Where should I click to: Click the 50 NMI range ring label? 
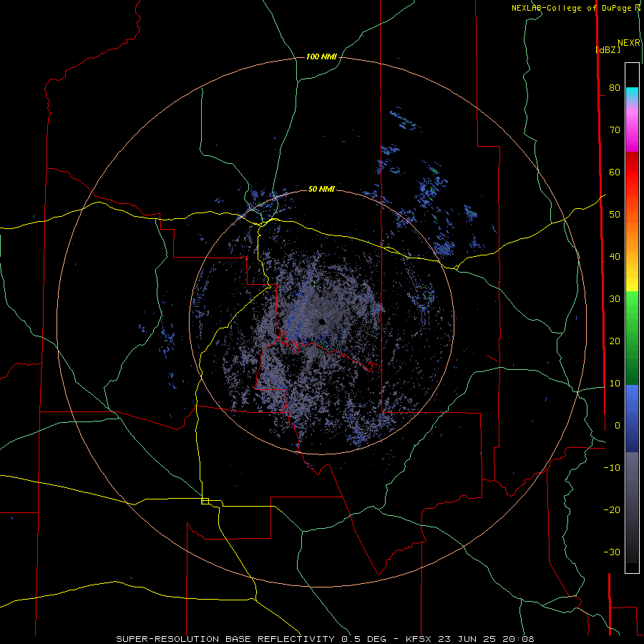tap(321, 190)
